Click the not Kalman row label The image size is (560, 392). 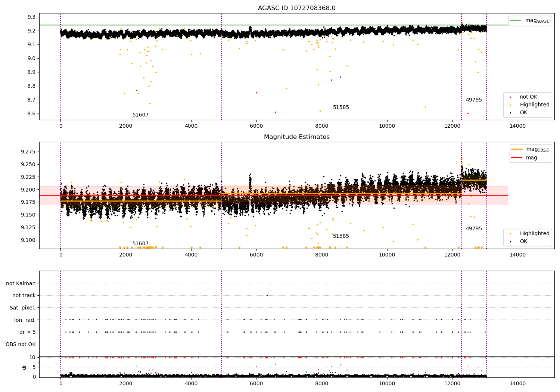21,284
